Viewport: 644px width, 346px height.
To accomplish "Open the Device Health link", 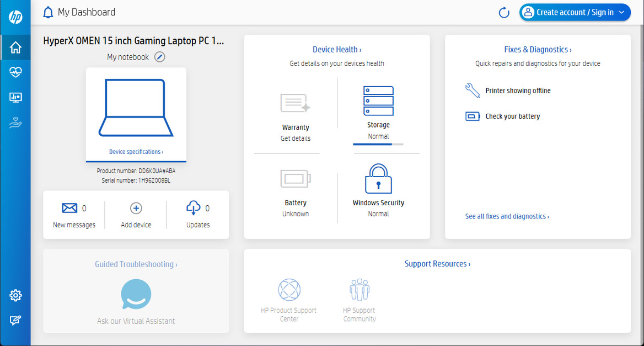I will (337, 49).
